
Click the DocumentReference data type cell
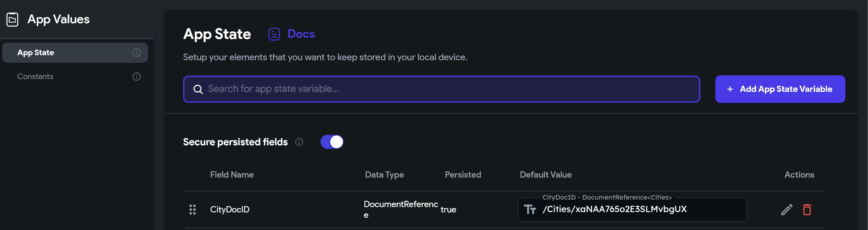pyautogui.click(x=400, y=209)
